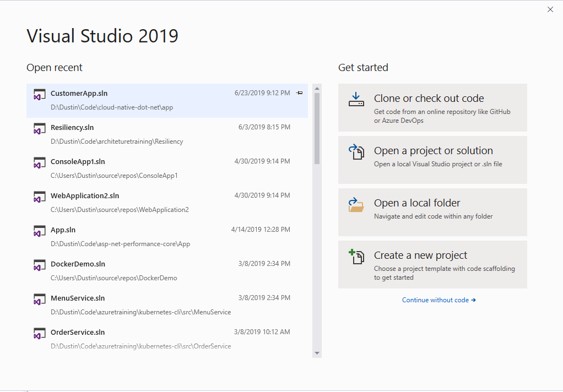Close the Visual Studio 2019 start window

pos(550,10)
